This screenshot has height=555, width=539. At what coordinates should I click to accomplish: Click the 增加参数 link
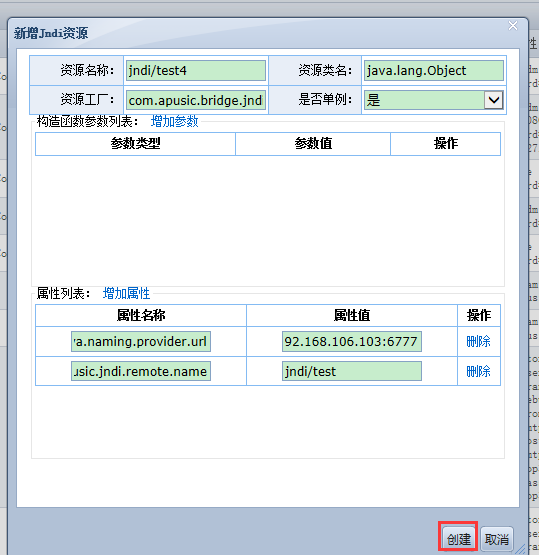click(174, 121)
